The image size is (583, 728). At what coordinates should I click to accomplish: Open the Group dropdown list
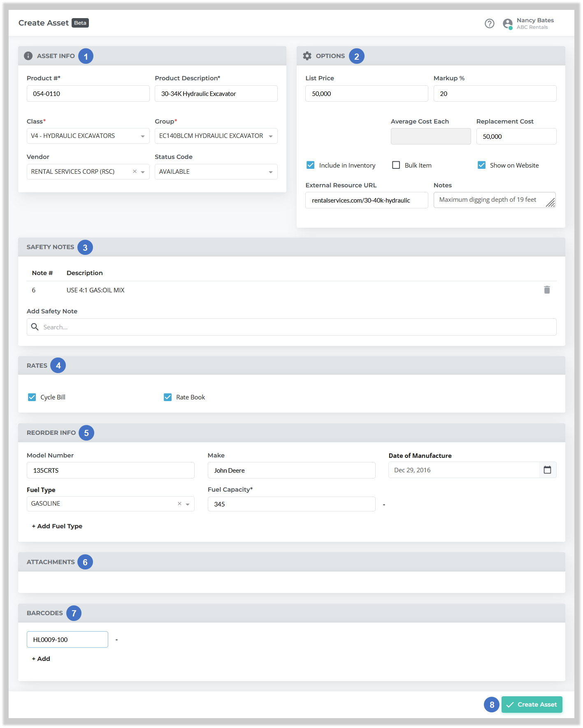[270, 136]
